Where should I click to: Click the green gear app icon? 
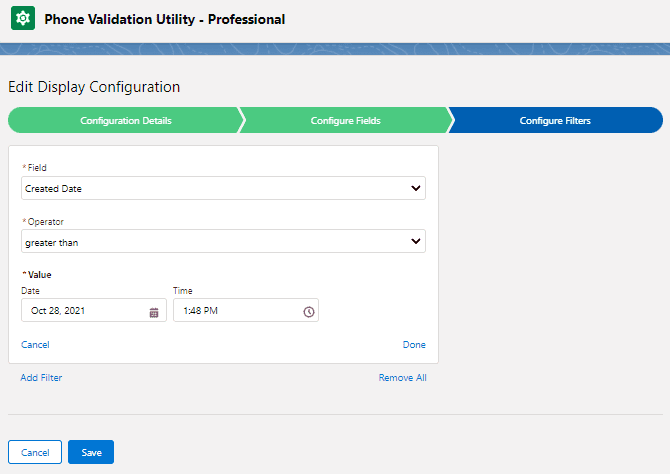pyautogui.click(x=21, y=19)
